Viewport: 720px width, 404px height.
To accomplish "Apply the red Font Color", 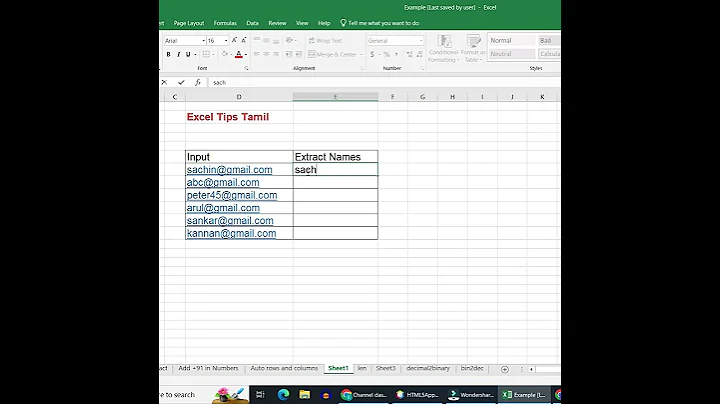I will point(238,54).
